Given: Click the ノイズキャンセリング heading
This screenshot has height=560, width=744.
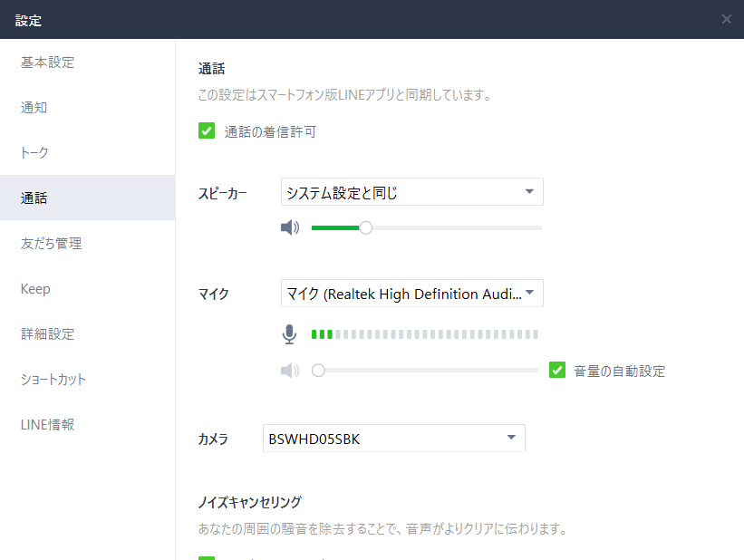Looking at the screenshot, I should [x=249, y=502].
